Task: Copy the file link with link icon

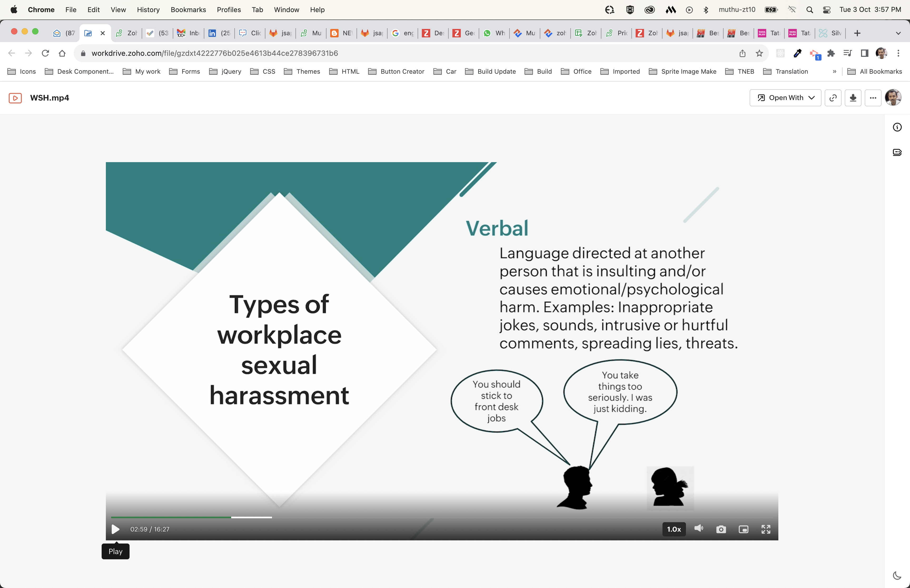Action: [x=833, y=98]
